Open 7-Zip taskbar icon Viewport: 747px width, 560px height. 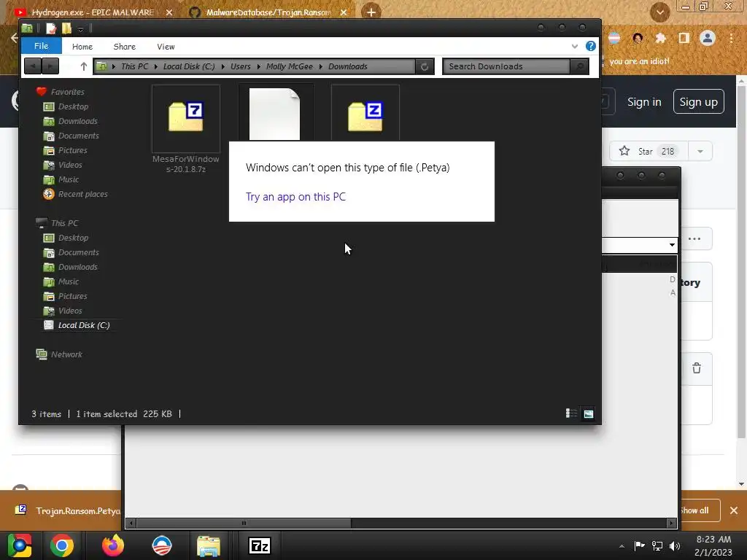[260, 545]
